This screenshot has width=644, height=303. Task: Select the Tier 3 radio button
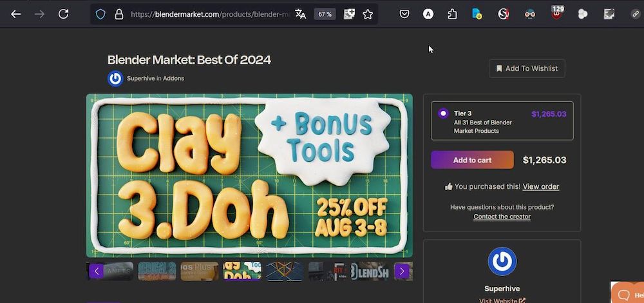(x=443, y=113)
